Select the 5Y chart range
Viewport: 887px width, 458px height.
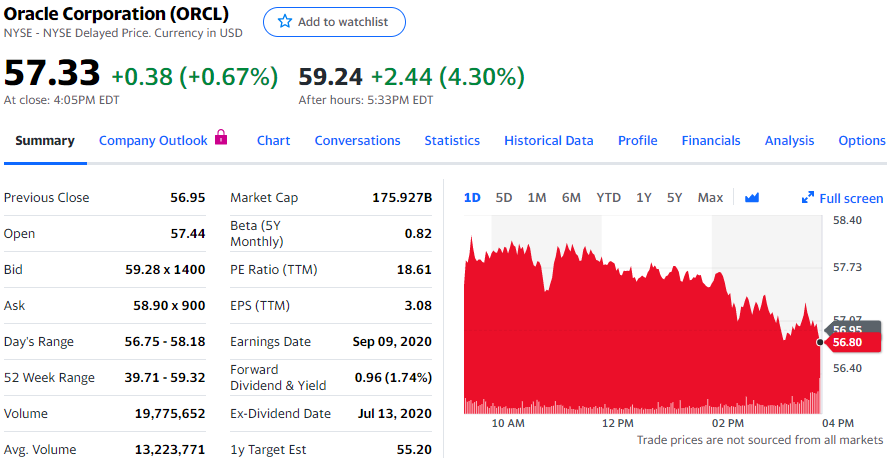pos(674,198)
